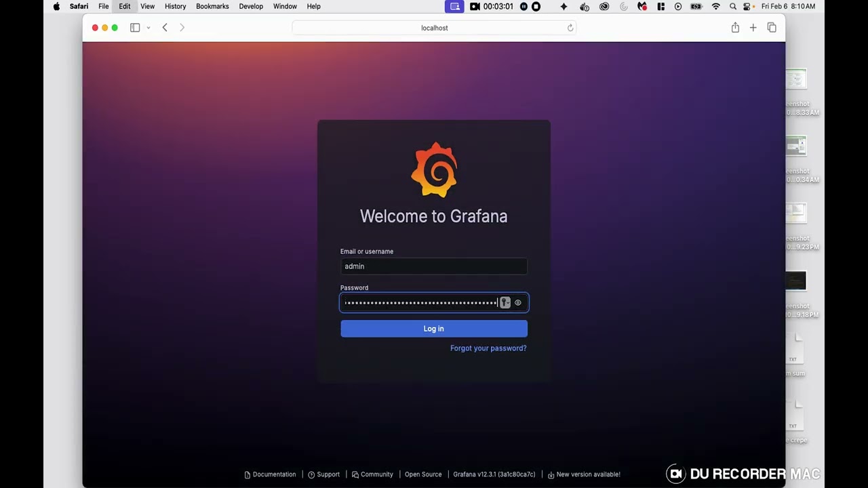Select the topmost desktop screenshot file thumbnail

pyautogui.click(x=796, y=79)
